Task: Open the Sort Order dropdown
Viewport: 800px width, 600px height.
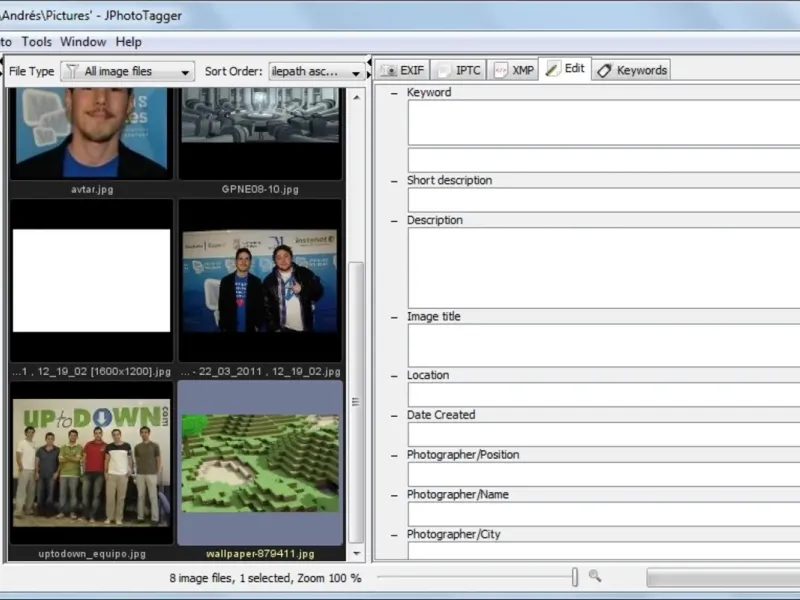Action: point(316,72)
